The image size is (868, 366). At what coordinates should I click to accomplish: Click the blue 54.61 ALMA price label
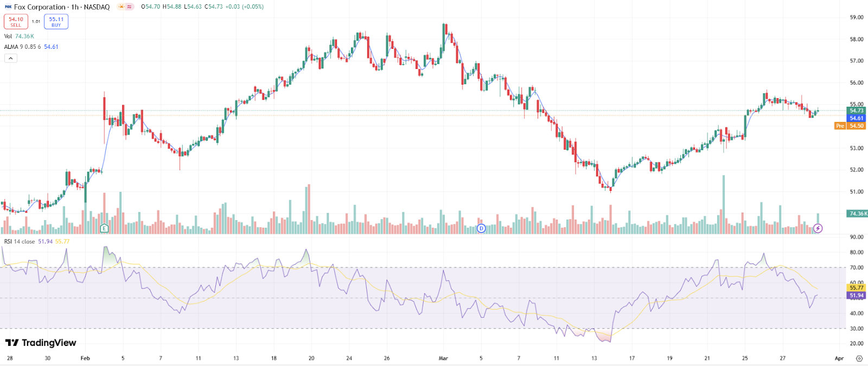coord(856,118)
